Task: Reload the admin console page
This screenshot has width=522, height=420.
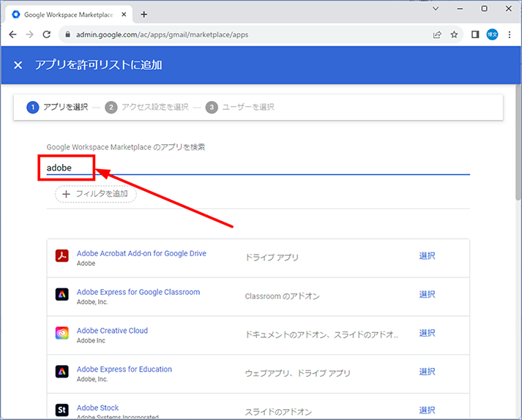Action: click(47, 34)
